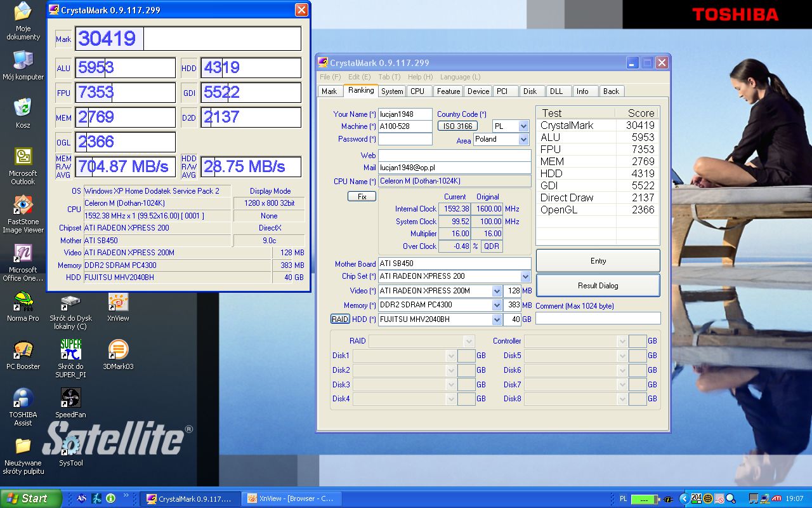Screen dimensions: 812x508
Task: Open the PL country code dropdown
Action: tap(523, 126)
